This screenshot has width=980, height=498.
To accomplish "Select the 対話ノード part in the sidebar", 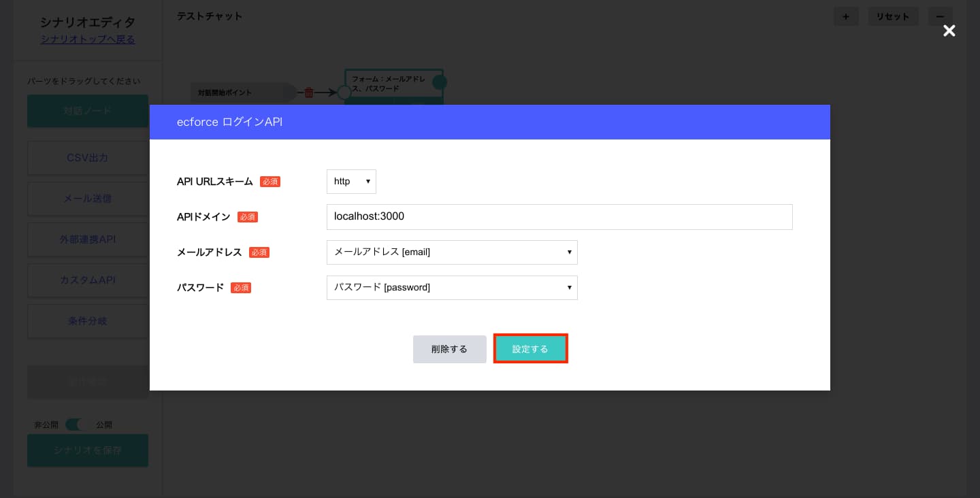I will coord(88,110).
